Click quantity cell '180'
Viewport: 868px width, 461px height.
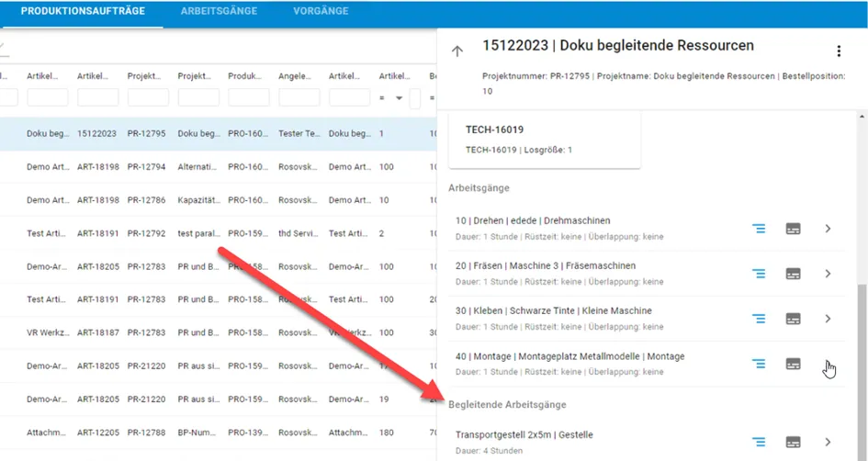[387, 433]
